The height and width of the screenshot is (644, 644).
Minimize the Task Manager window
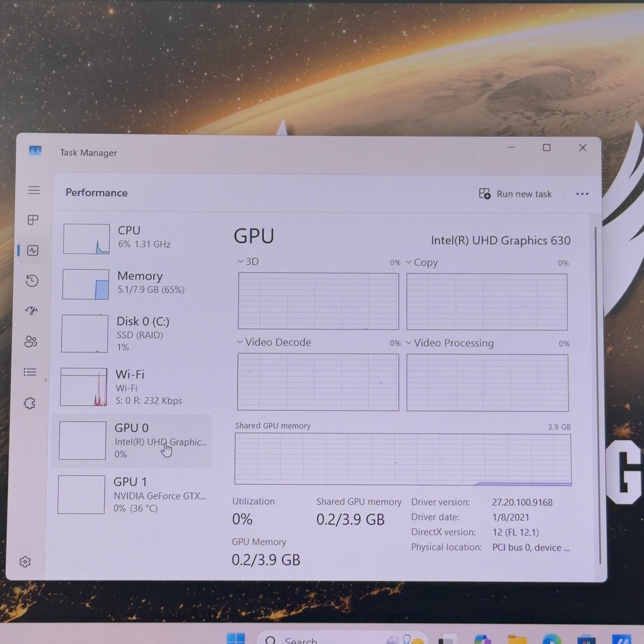point(511,147)
